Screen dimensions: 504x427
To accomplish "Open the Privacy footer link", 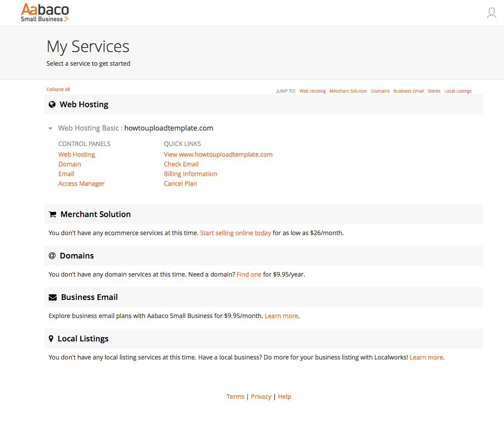I will 261,397.
